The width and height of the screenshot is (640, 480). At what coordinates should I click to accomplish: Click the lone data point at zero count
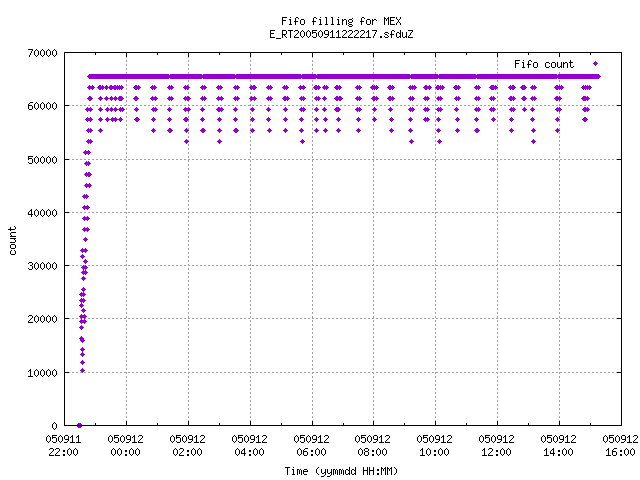(x=80, y=426)
